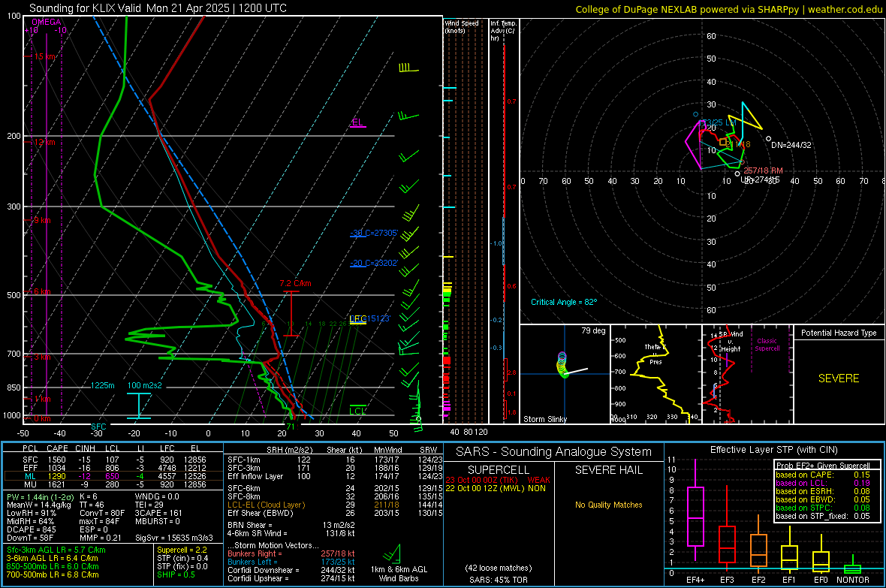Image resolution: width=886 pixels, height=588 pixels.
Task: Click the CINH column header
Action: 86,449
